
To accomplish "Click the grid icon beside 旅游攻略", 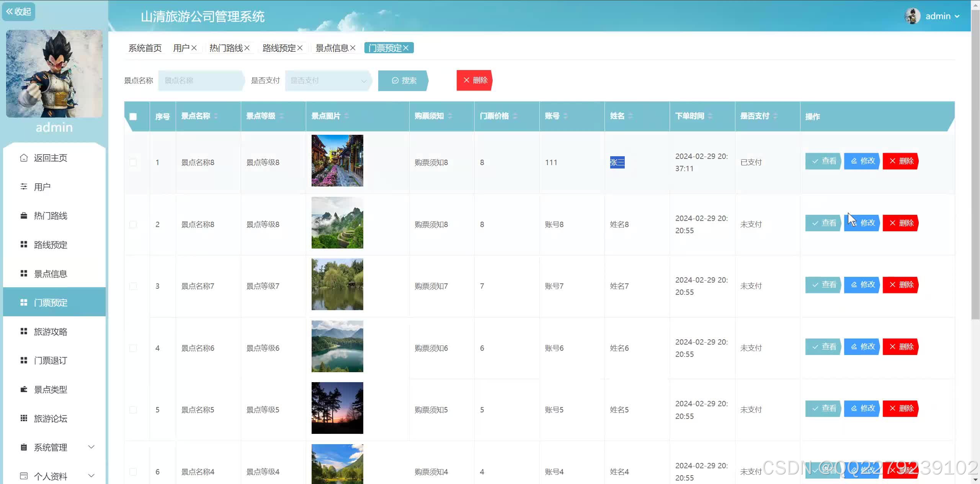I will pos(24,331).
